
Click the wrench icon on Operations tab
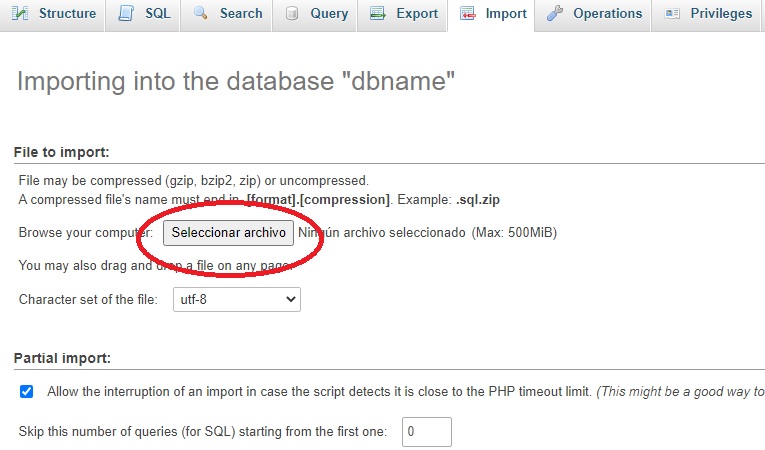point(555,13)
